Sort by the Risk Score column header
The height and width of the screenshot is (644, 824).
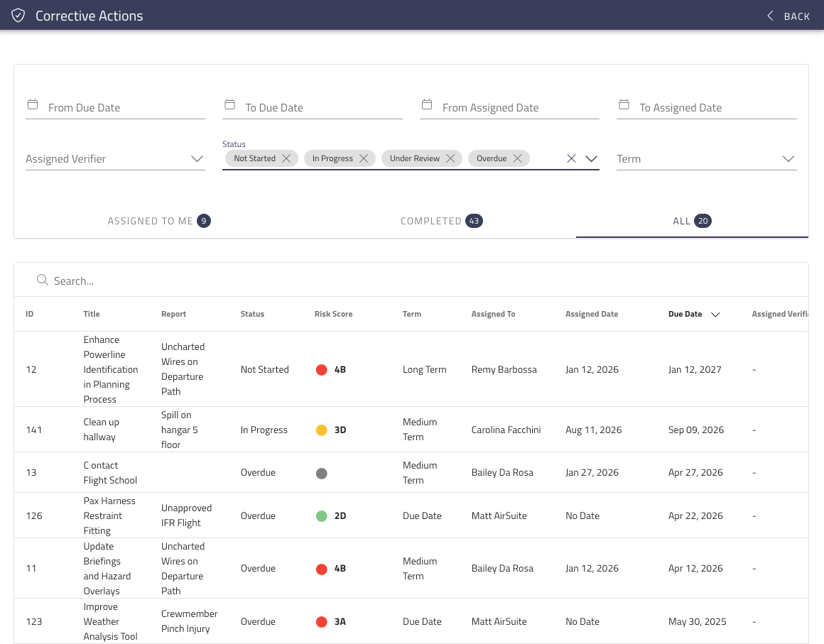click(x=333, y=314)
